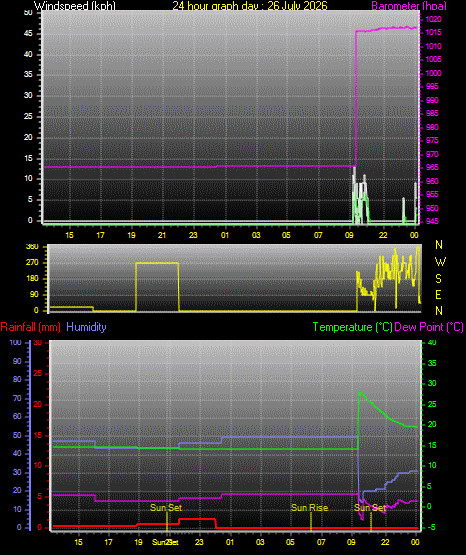Click the Sun2Set label on bottom time axis

tap(165, 542)
